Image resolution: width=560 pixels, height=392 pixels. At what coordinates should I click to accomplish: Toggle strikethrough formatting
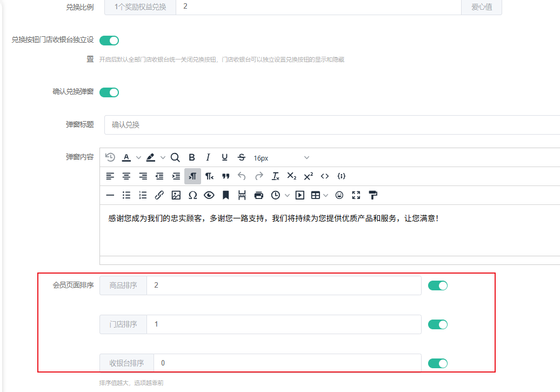coord(242,157)
